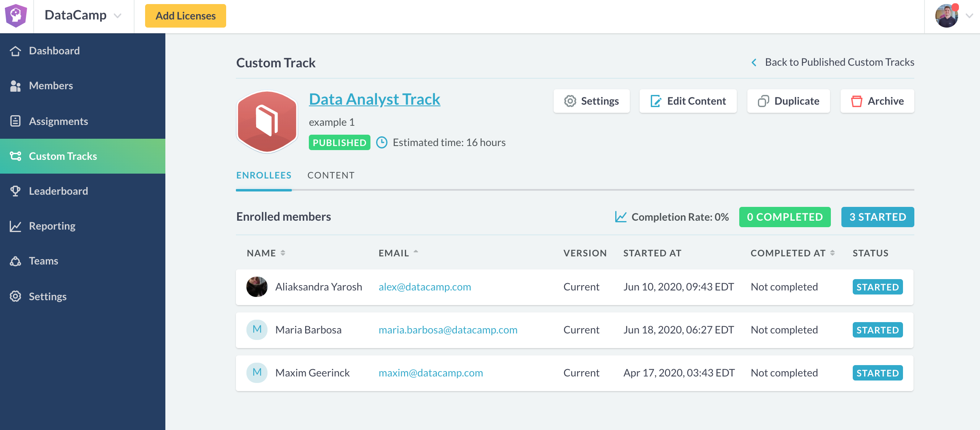Click the Reporting chart icon in sidebar

pos(15,226)
